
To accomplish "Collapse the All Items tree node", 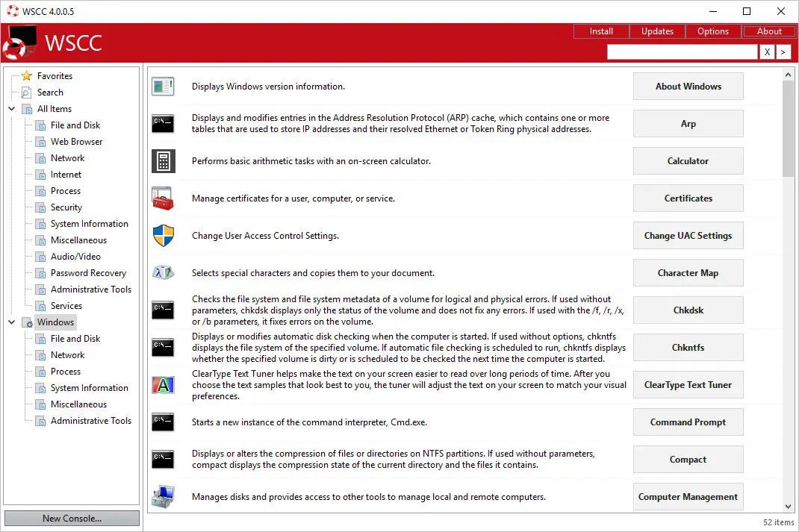I will (12, 108).
